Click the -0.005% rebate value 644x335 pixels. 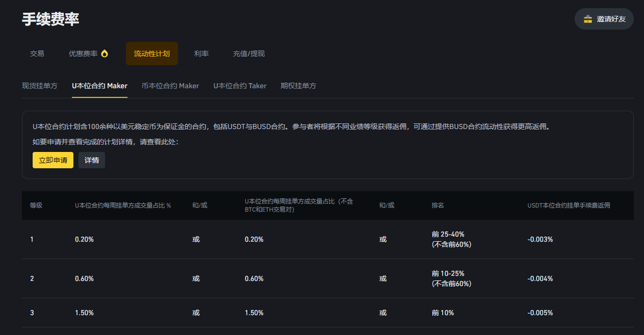click(540, 313)
